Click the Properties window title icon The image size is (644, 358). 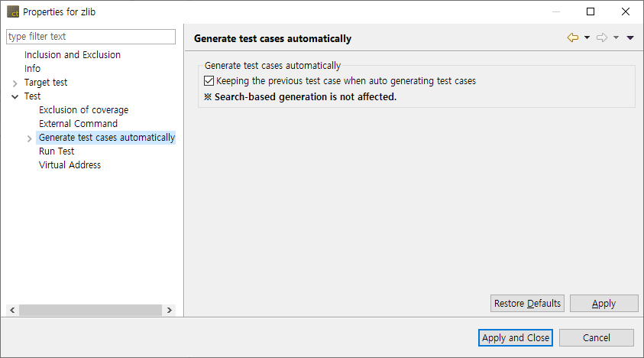pyautogui.click(x=13, y=11)
